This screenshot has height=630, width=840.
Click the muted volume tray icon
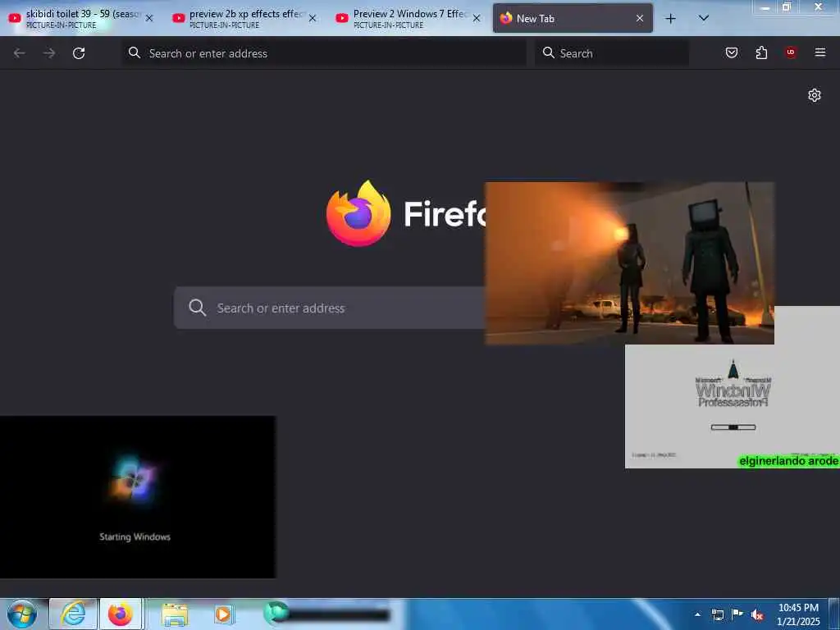coord(757,614)
